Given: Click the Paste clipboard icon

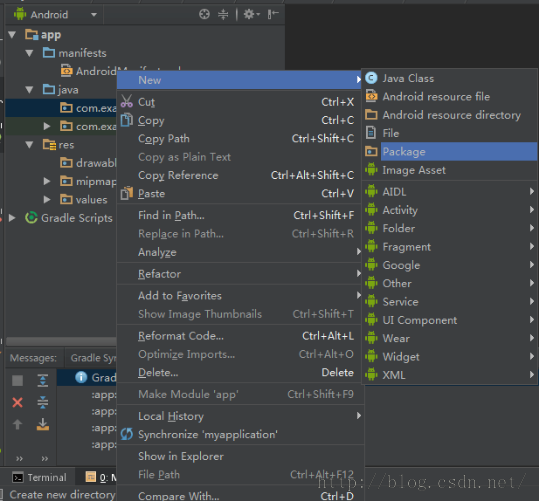Looking at the screenshot, I should coord(126,193).
